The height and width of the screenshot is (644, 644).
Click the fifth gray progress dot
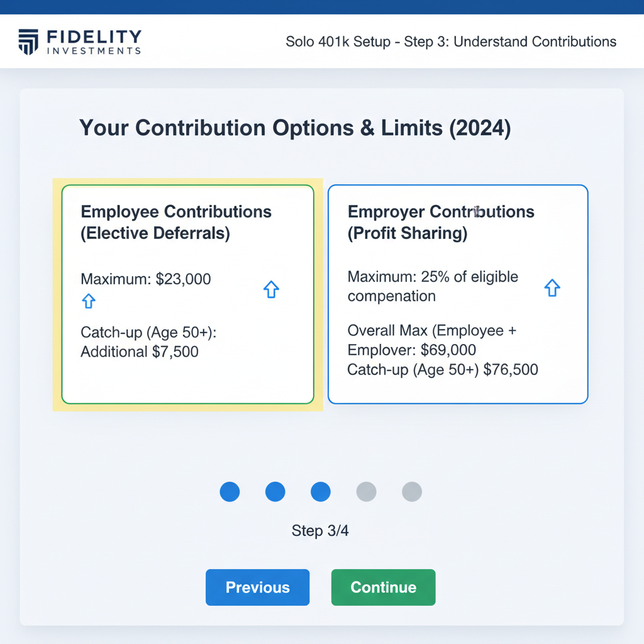pos(411,492)
